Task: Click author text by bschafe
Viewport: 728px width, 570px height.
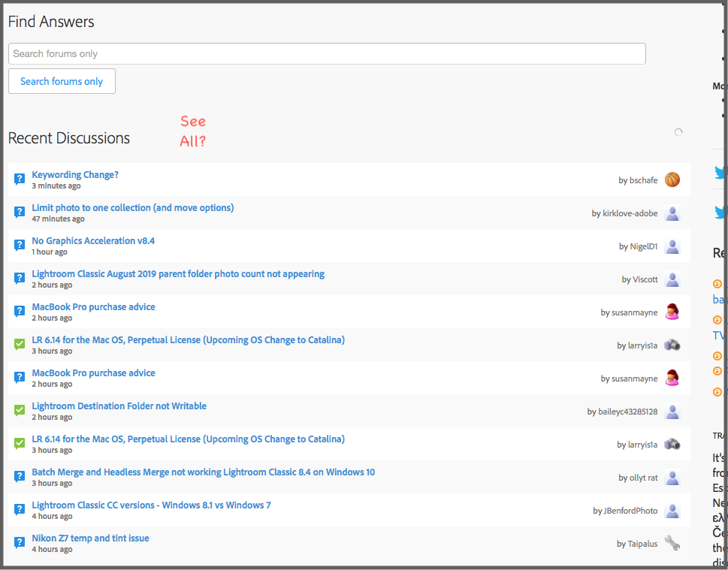Action: tap(638, 180)
